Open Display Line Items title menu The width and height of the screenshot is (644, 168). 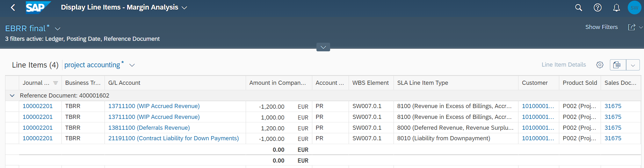click(184, 8)
